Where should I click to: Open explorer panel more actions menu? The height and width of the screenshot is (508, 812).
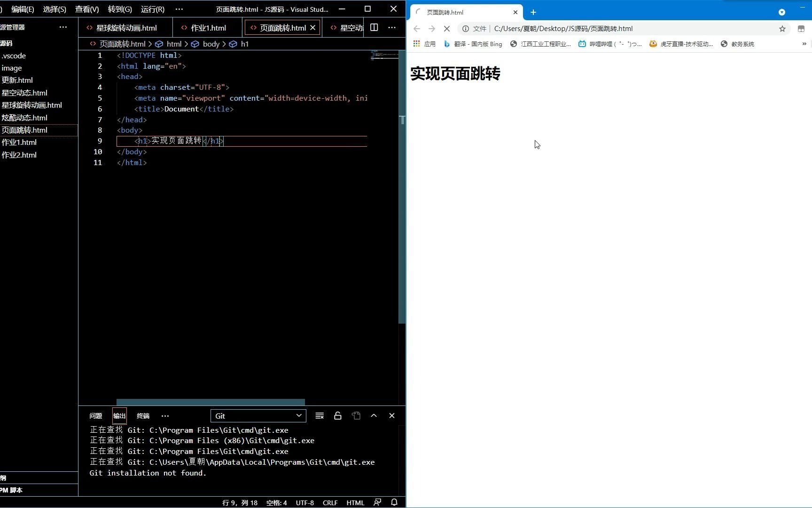coord(63,27)
